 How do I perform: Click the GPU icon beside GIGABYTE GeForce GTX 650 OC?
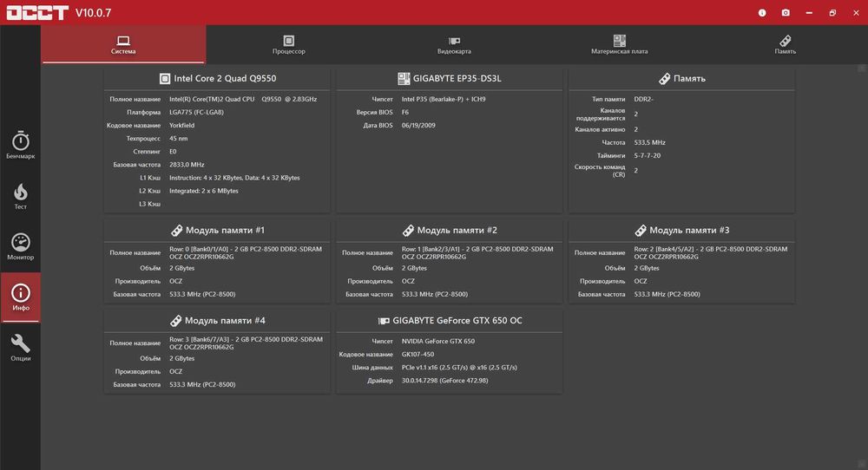click(383, 321)
